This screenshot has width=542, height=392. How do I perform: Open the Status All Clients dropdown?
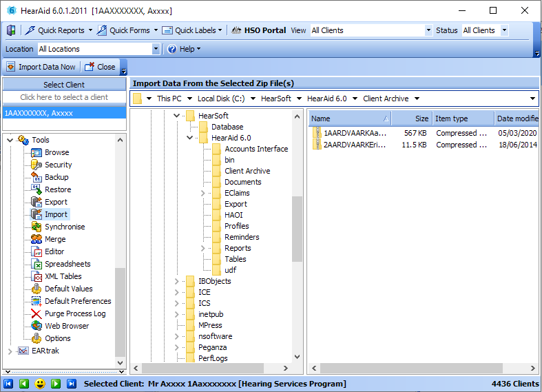click(504, 30)
